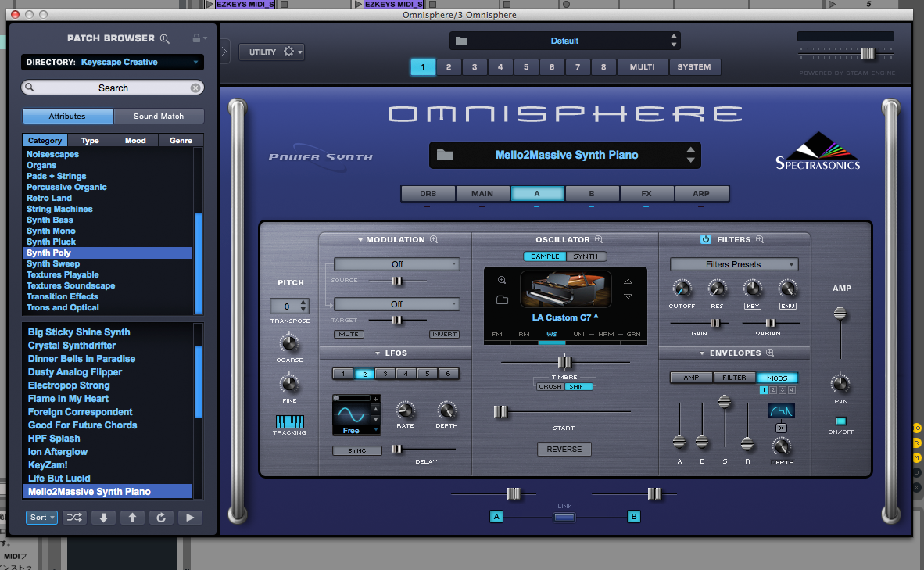The image size is (924, 570).
Task: Click the Timbre slider handle
Action: [x=564, y=362]
